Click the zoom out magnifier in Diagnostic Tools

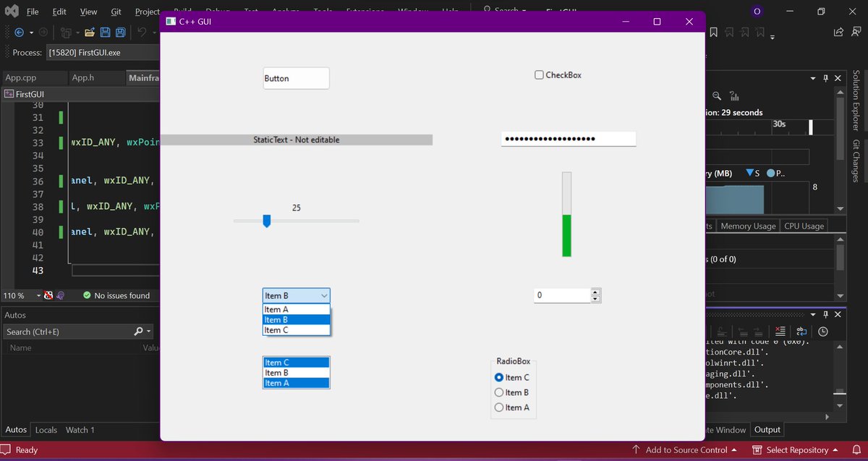(x=717, y=96)
